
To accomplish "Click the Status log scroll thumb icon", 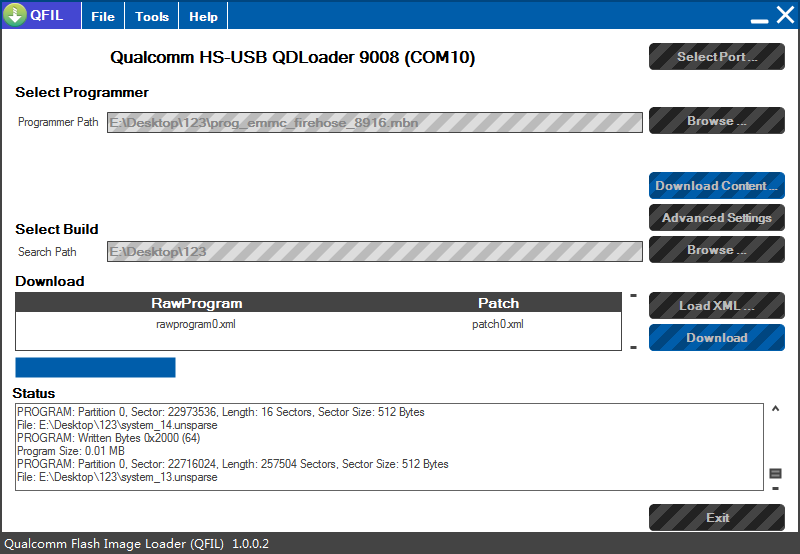I will pyautogui.click(x=775, y=473).
